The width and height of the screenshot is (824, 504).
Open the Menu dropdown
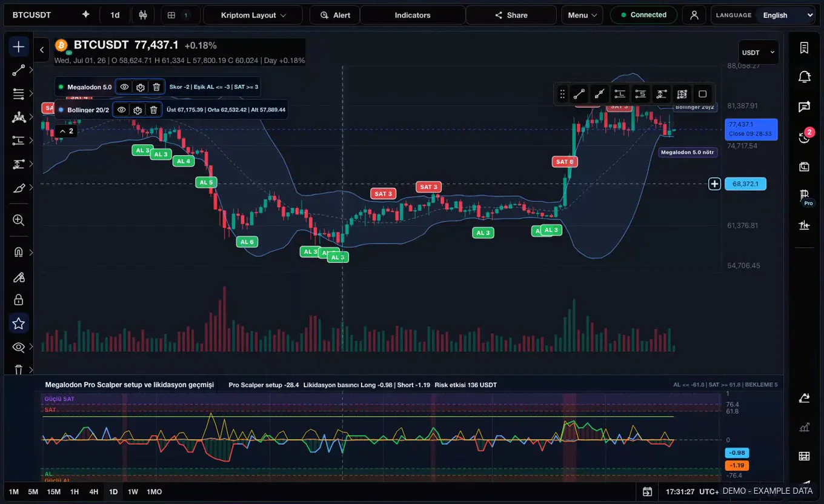[x=582, y=15]
